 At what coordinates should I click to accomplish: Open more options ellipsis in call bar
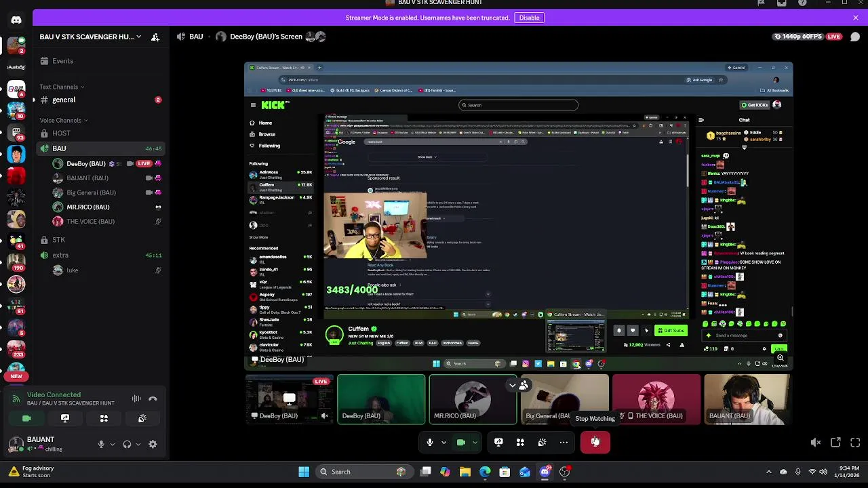[x=564, y=443]
